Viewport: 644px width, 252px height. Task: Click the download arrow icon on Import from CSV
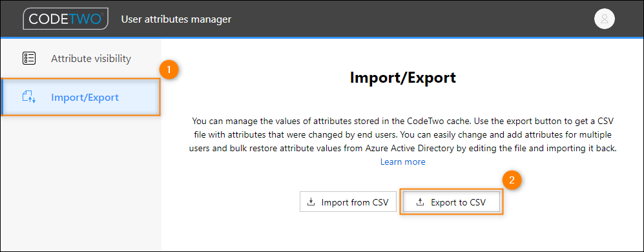click(311, 202)
